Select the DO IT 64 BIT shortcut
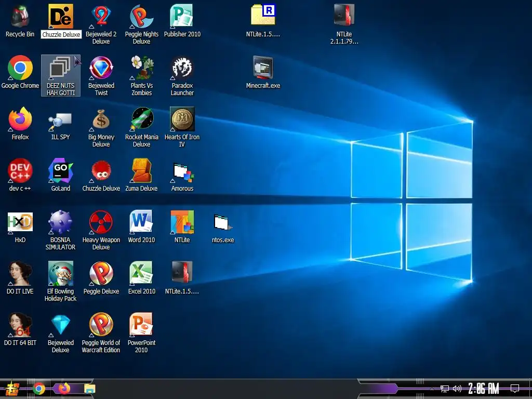Image resolution: width=532 pixels, height=399 pixels. pyautogui.click(x=20, y=329)
